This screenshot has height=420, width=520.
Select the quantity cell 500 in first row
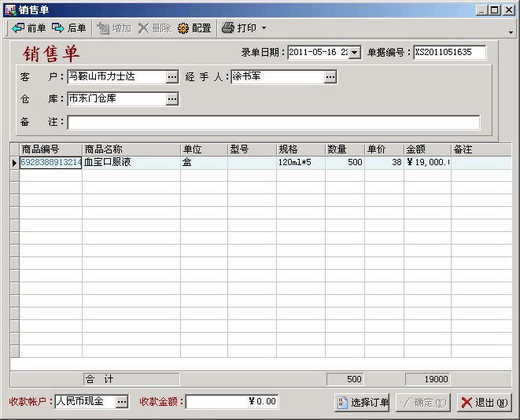pos(345,163)
